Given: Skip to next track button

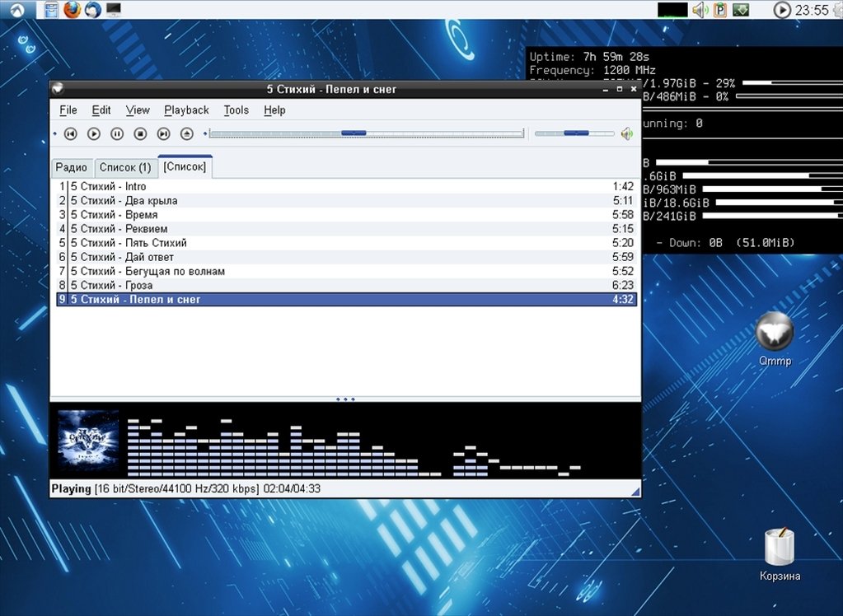Looking at the screenshot, I should pyautogui.click(x=163, y=134).
